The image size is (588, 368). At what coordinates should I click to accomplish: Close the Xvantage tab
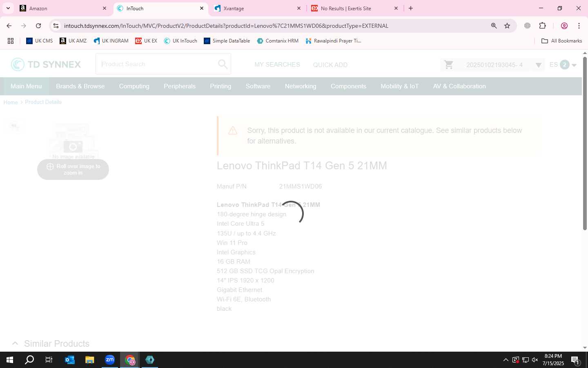299,8
